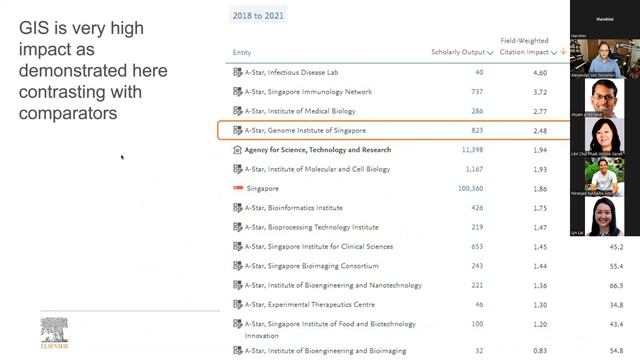Click the Entity column header
This screenshot has width=640, height=360.
tap(242, 53)
